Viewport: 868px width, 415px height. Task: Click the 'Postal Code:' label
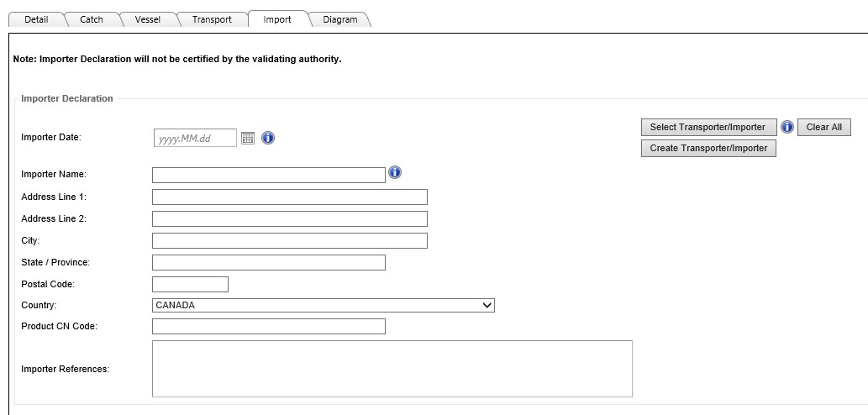(48, 285)
